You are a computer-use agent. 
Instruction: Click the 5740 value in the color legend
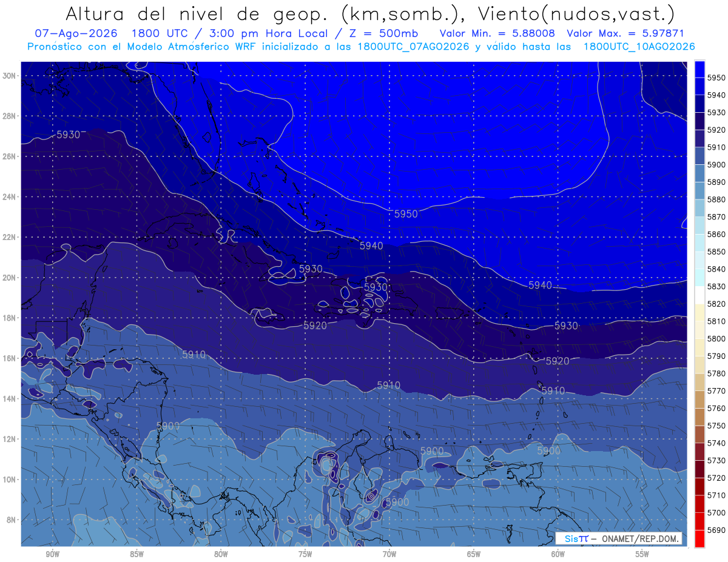(716, 443)
